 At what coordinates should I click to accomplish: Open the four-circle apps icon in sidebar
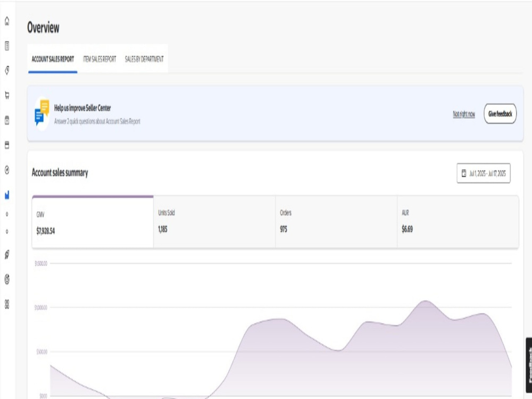coord(7,304)
